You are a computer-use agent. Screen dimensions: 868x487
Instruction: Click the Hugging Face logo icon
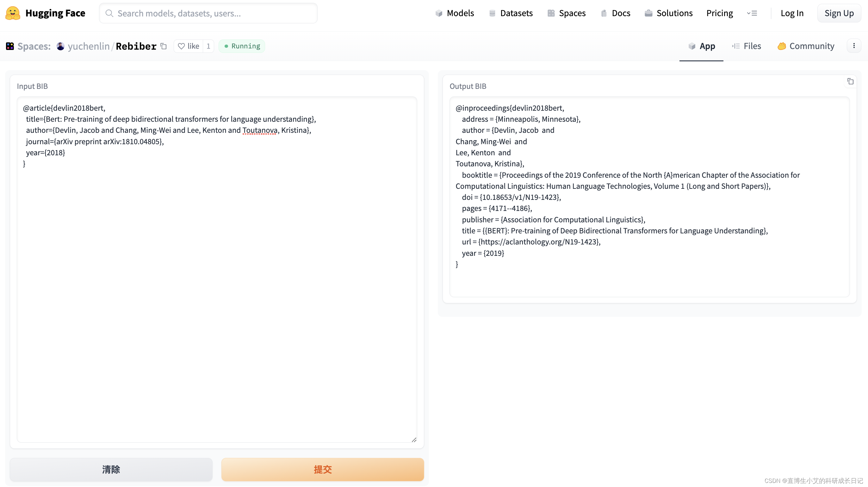[13, 13]
